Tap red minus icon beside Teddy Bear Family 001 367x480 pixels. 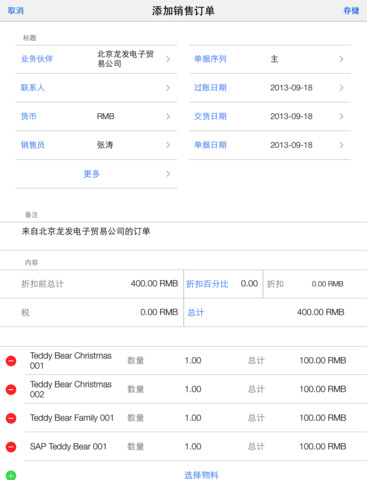(11, 418)
